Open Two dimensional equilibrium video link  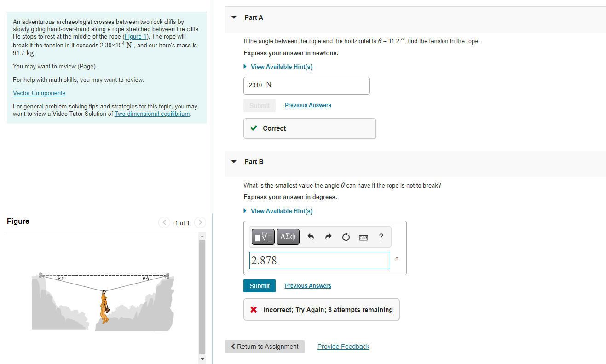coord(152,114)
